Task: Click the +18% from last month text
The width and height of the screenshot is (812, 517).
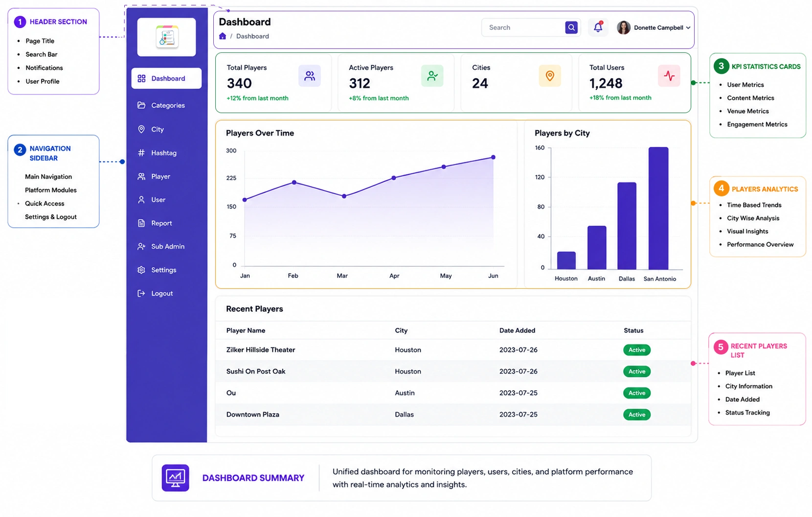Action: [x=620, y=98]
